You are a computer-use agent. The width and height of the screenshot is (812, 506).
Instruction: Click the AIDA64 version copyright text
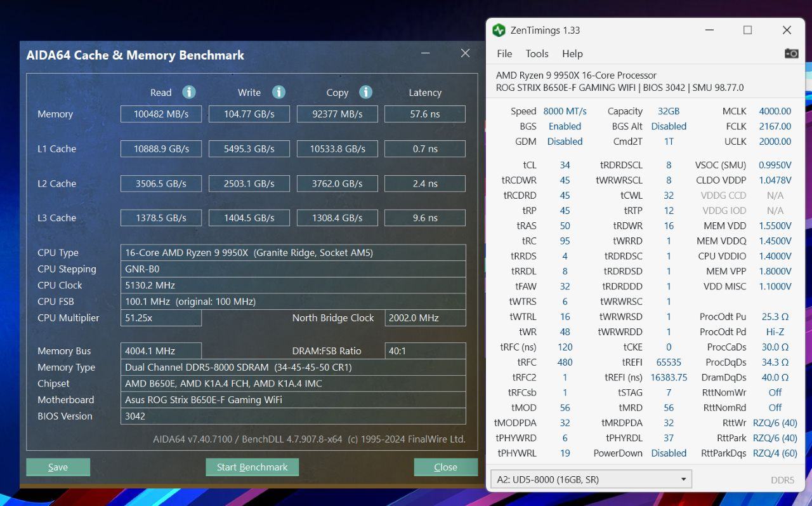tap(309, 439)
